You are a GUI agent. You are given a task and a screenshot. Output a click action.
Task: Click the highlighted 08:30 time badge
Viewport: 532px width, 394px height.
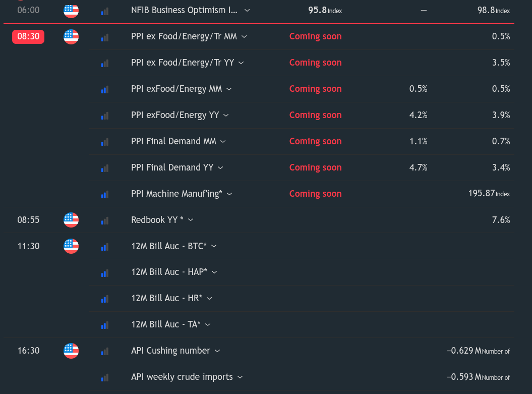click(28, 36)
